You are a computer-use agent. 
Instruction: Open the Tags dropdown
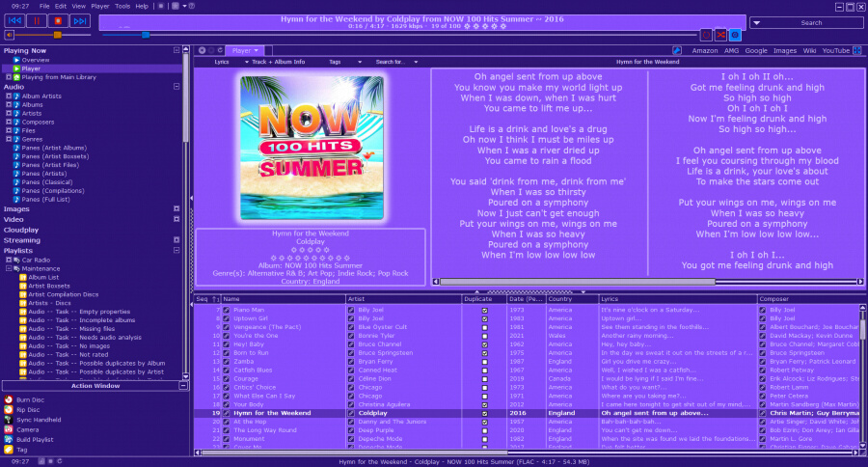pyautogui.click(x=360, y=62)
